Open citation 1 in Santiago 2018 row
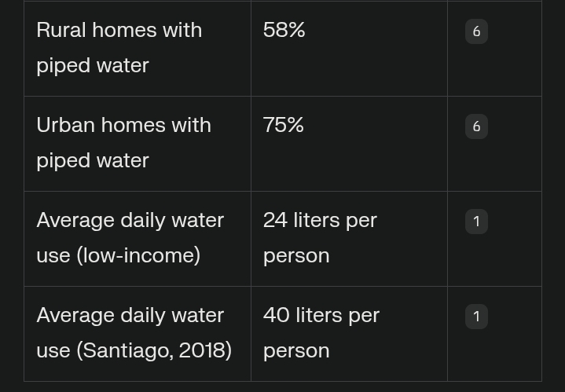The image size is (565, 392). 476,317
